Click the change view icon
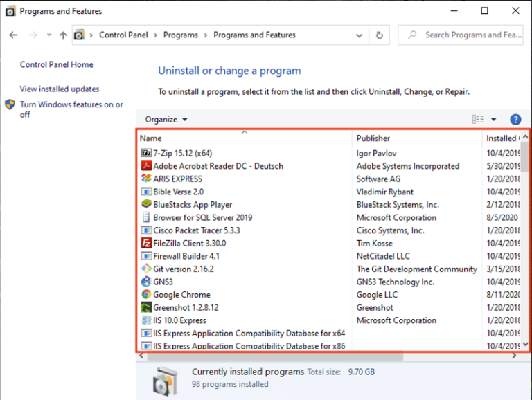532x400 pixels. pos(477,119)
